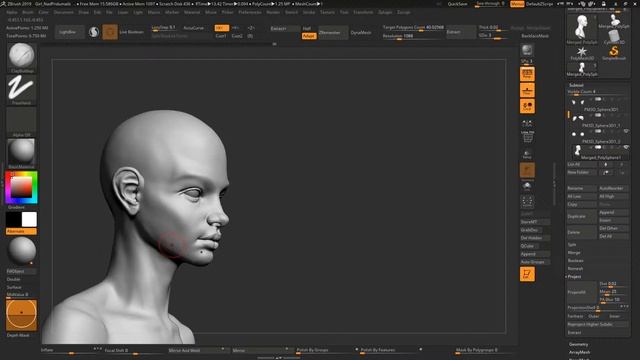Toggle eye visibility for Merged_PolySphere1
Screen dimensions: 640x360
pyautogui.click(x=626, y=147)
